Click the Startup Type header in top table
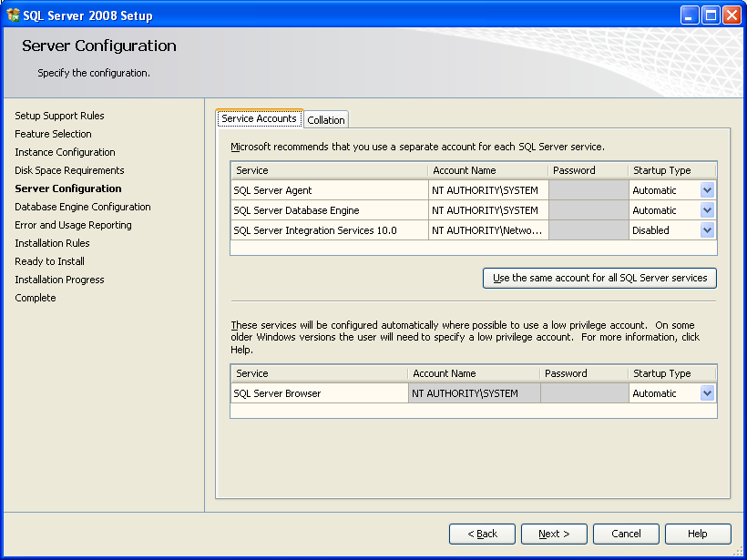Screen dimensions: 747x560 click(672, 170)
